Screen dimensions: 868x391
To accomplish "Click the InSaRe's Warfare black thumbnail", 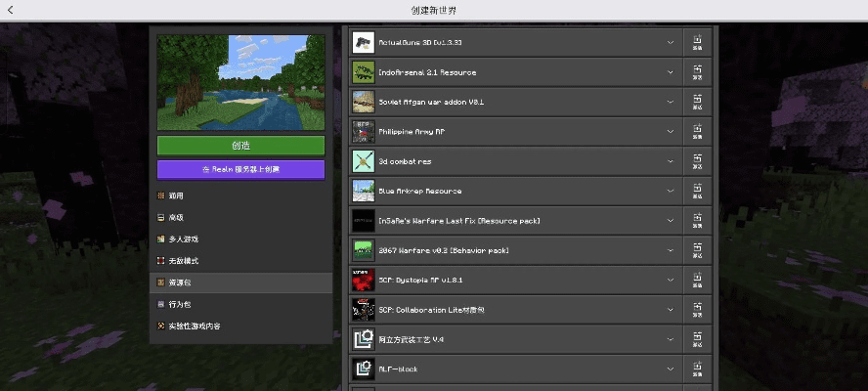I will point(364,220).
